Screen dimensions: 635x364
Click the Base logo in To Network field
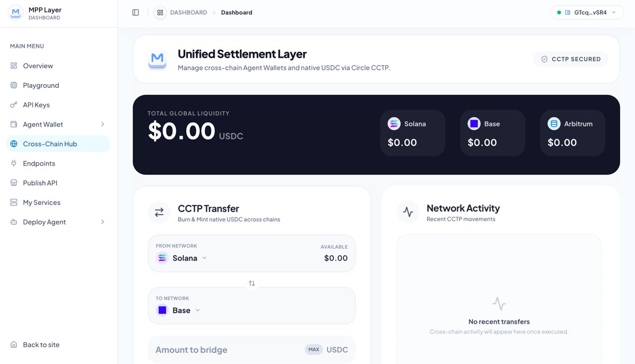tap(162, 311)
